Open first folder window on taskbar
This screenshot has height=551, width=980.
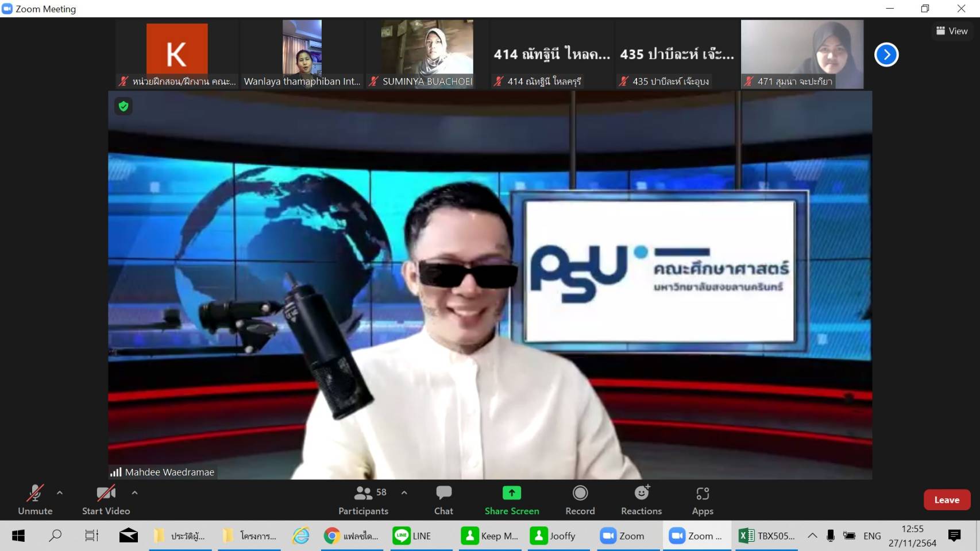point(180,536)
